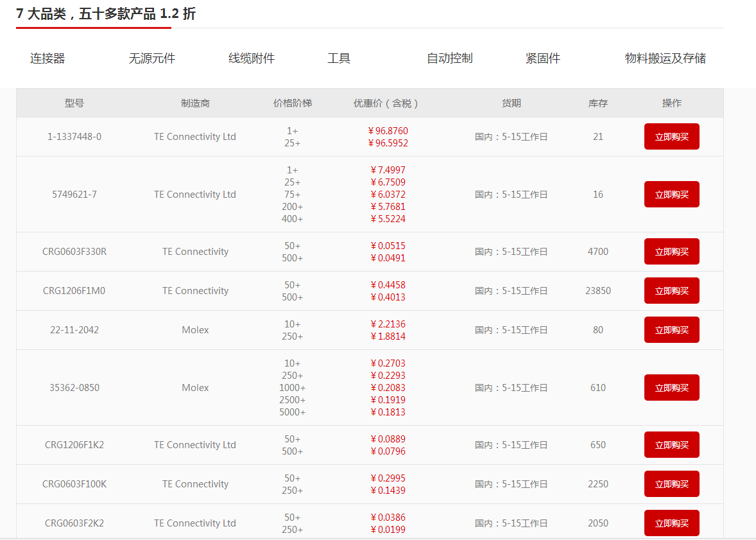Purchase CRG0603F2K2 with 立即购买 button

click(671, 523)
